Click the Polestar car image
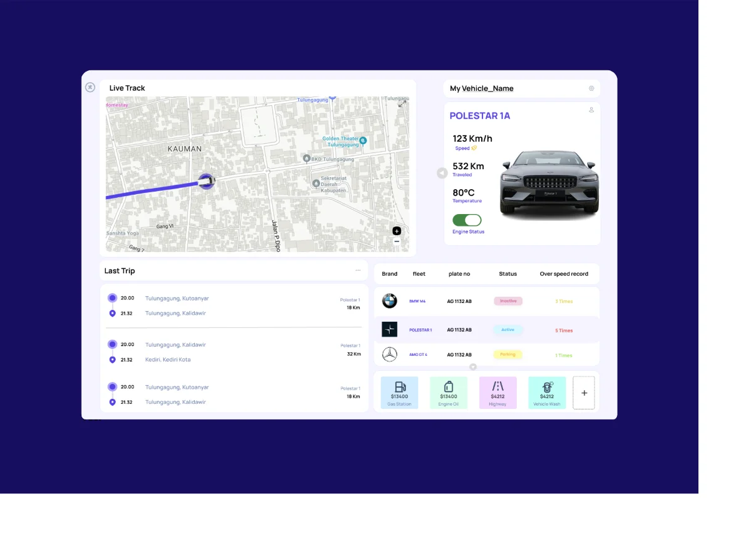 coord(549,185)
